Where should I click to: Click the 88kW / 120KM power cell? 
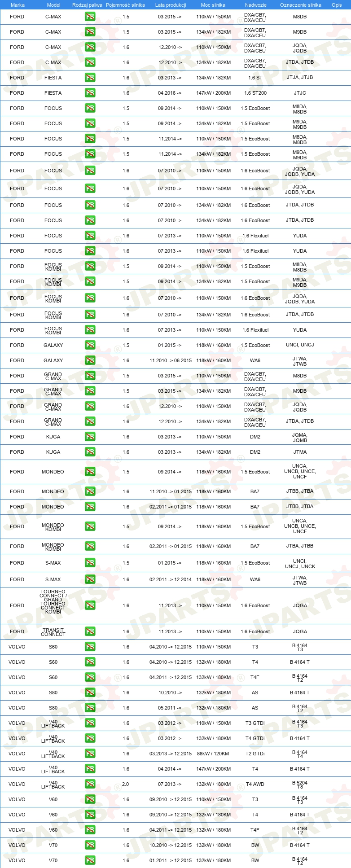pyautogui.click(x=213, y=754)
